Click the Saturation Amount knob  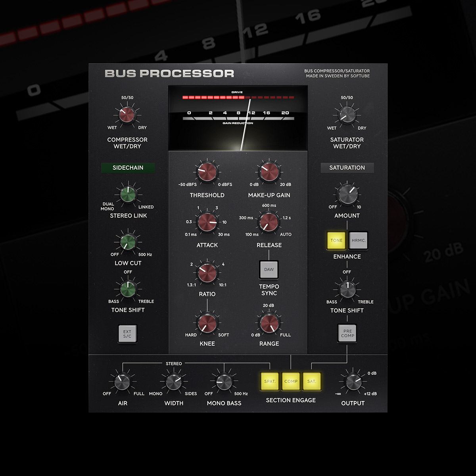(347, 194)
